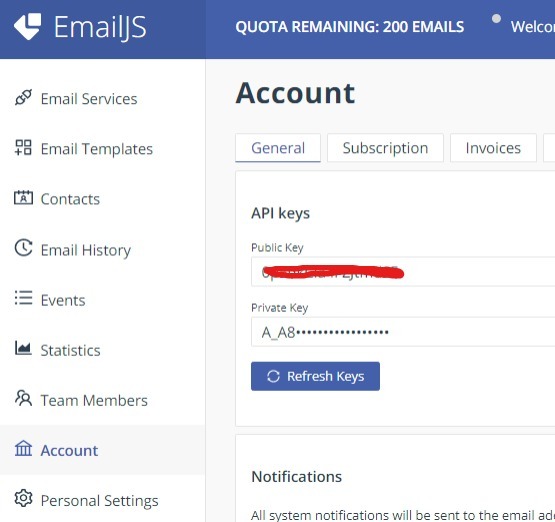Click the Refresh Keys button
Viewport: 555px width, 522px height.
tap(315, 376)
